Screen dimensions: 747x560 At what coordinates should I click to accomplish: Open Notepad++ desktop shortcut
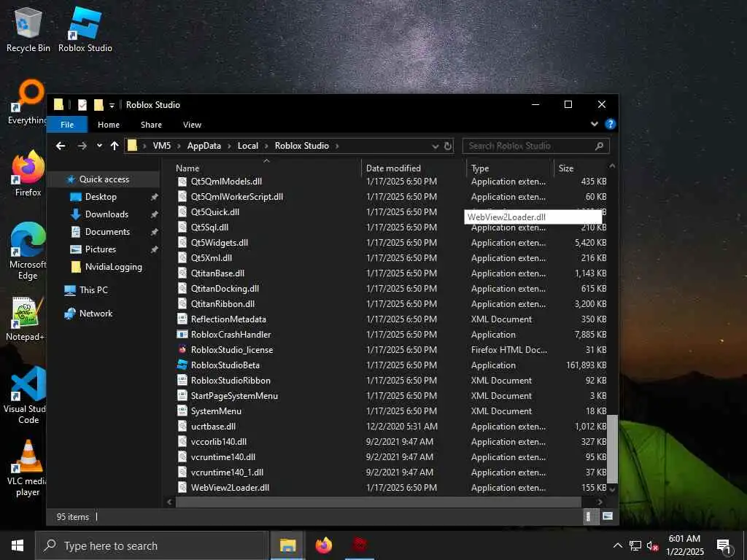[x=26, y=319]
